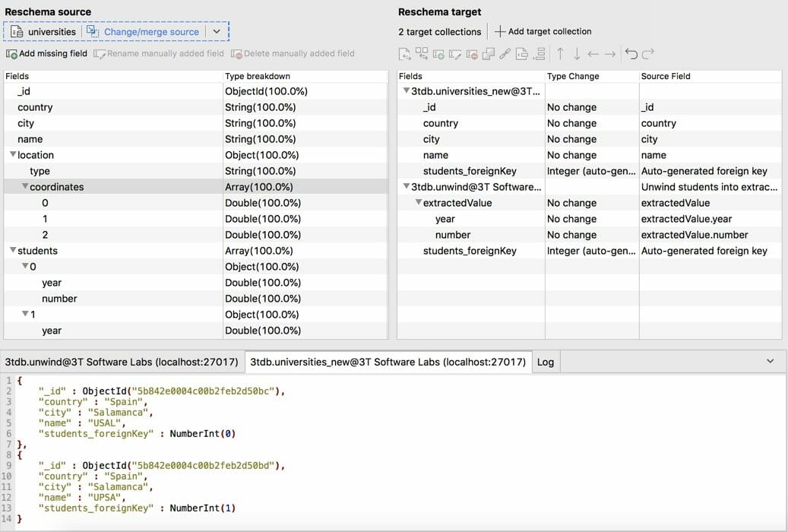This screenshot has width=788, height=532.
Task: Collapse the source students array node
Action: click(12, 251)
